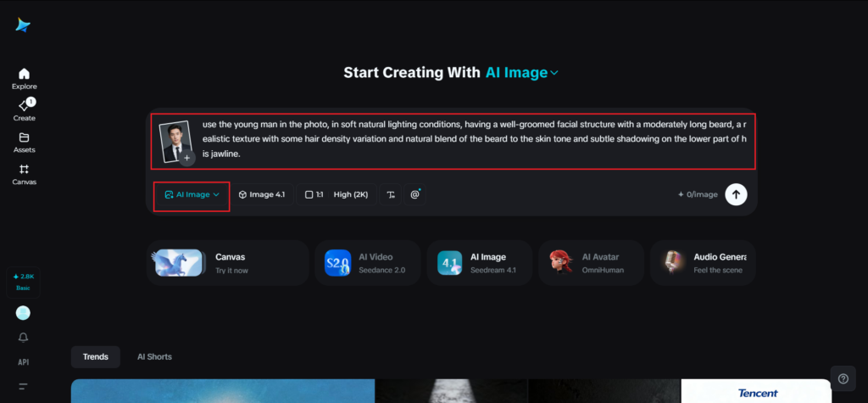This screenshot has height=403, width=868.
Task: Click the Create icon in sidebar
Action: coord(24,109)
